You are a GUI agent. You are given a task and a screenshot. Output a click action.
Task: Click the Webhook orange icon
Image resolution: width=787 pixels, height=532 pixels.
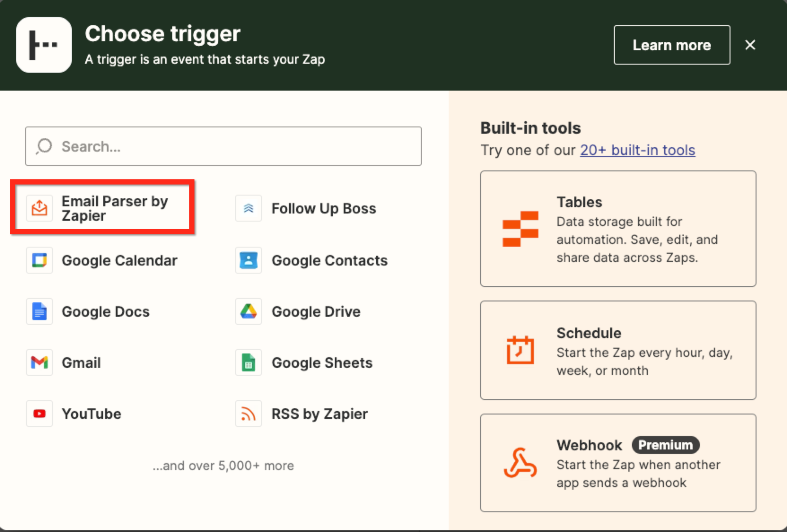point(520,462)
